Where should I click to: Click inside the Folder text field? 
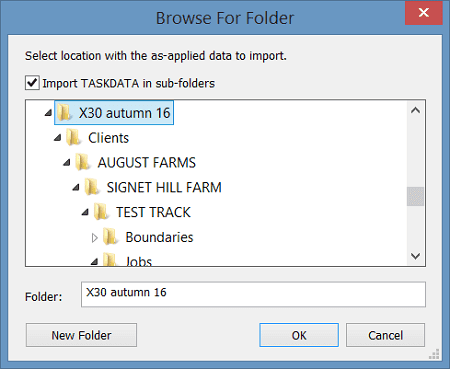tap(253, 294)
